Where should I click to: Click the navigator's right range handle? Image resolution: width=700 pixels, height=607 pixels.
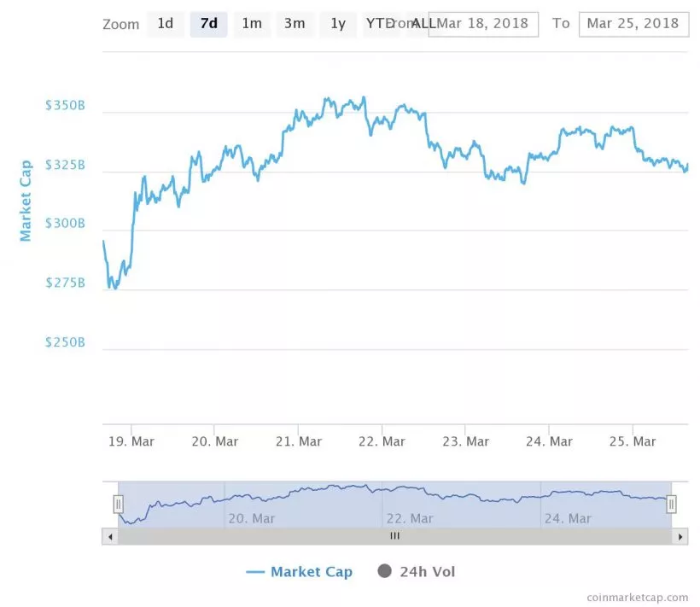672,505
